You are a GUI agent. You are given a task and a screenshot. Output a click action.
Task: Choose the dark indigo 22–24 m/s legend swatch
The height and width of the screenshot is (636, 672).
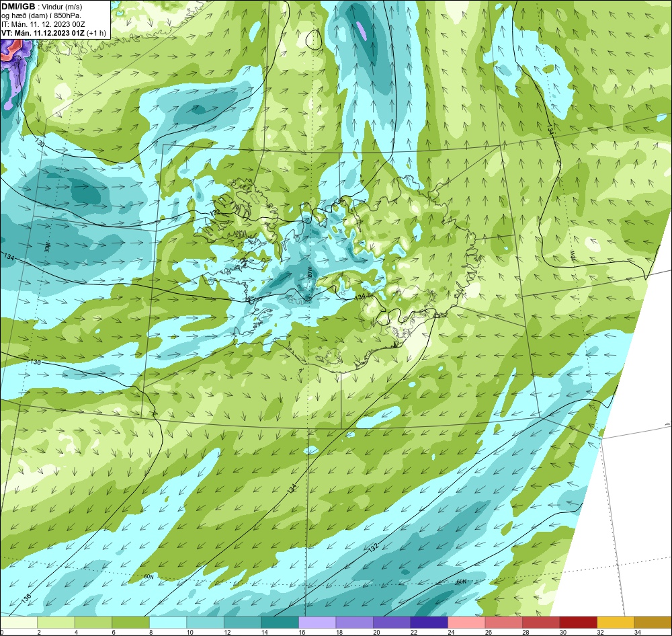coord(429,623)
